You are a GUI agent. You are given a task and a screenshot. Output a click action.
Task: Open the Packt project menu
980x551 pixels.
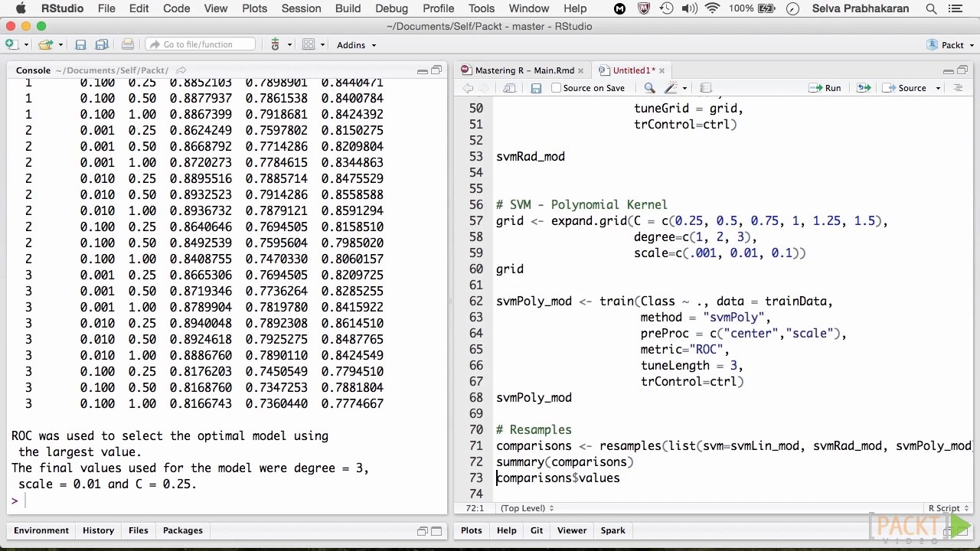[950, 45]
